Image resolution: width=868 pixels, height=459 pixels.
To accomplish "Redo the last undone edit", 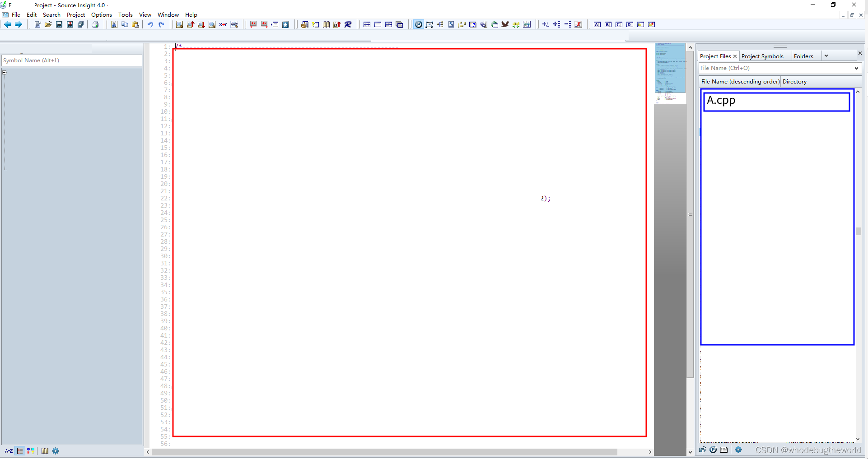I will (161, 24).
